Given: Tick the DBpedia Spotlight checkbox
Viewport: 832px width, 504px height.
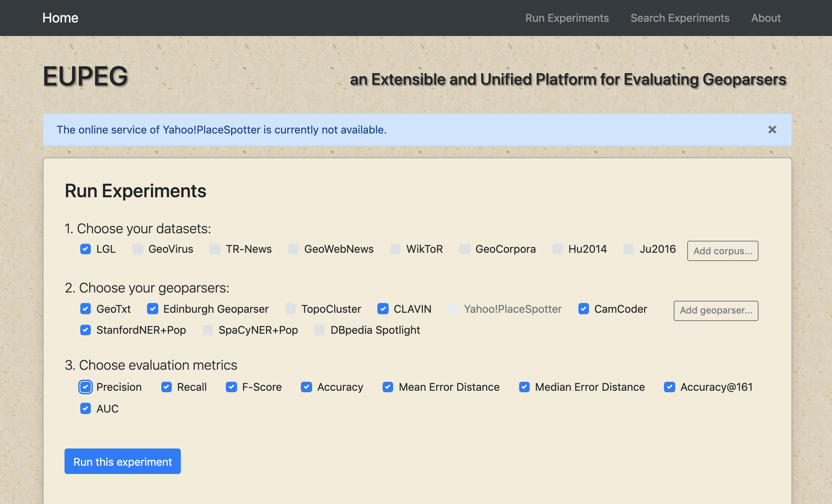Looking at the screenshot, I should tap(320, 330).
